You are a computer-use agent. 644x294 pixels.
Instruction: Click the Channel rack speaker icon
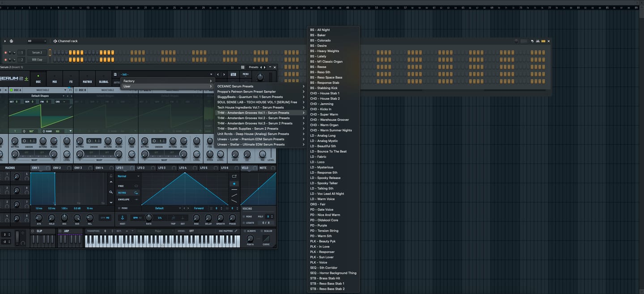coord(55,41)
